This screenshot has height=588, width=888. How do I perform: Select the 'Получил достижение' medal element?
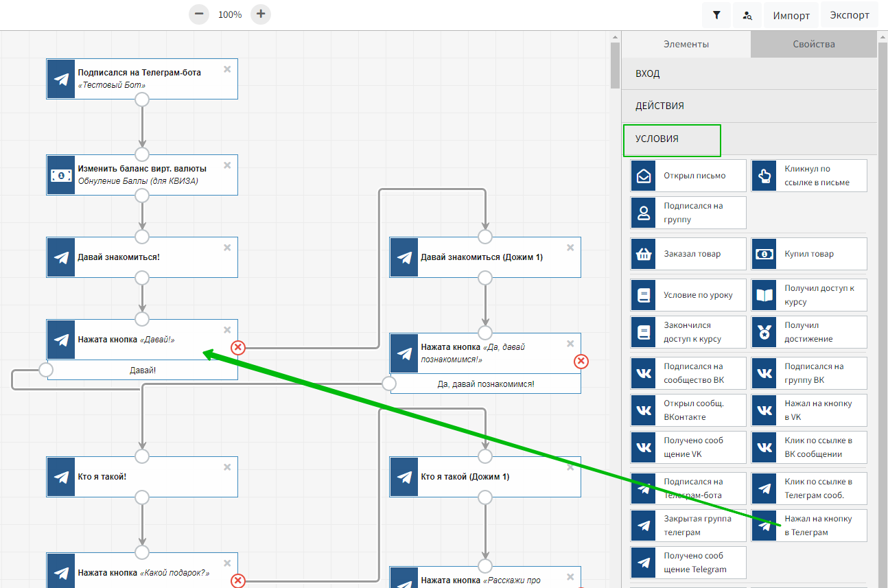(809, 332)
